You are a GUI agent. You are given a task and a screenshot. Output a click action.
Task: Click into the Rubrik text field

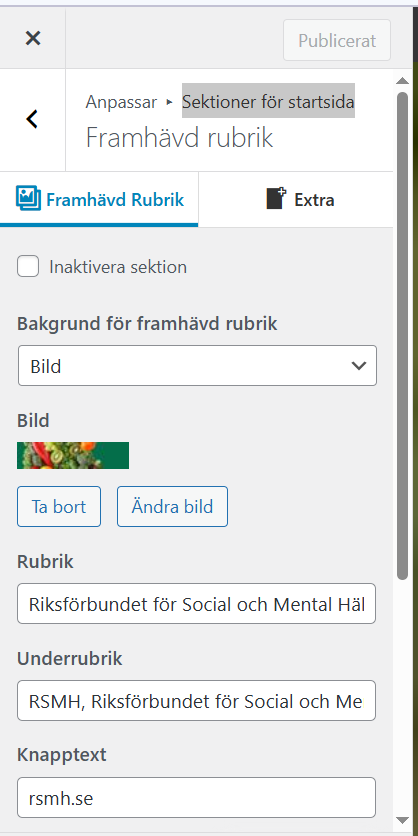click(196, 604)
